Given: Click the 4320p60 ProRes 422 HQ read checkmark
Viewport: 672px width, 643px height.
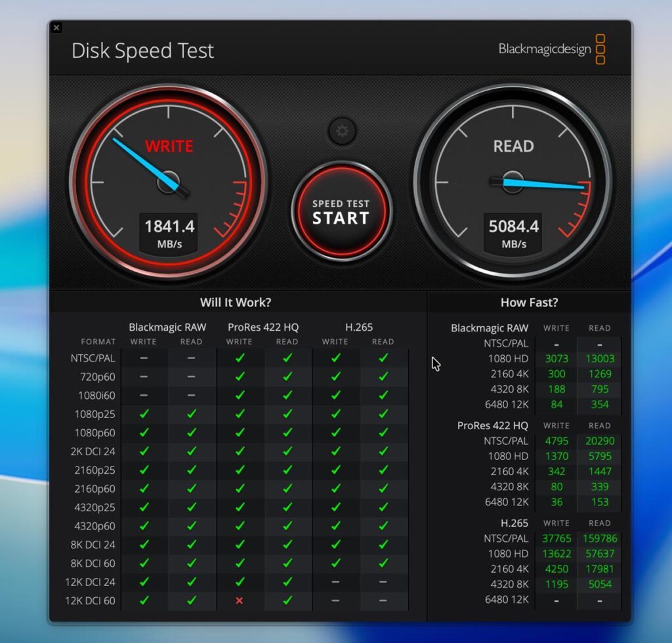Looking at the screenshot, I should point(287,526).
